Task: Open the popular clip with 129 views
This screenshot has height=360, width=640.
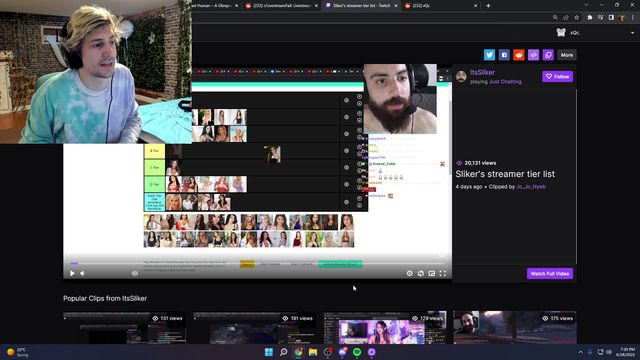Action: 384,328
